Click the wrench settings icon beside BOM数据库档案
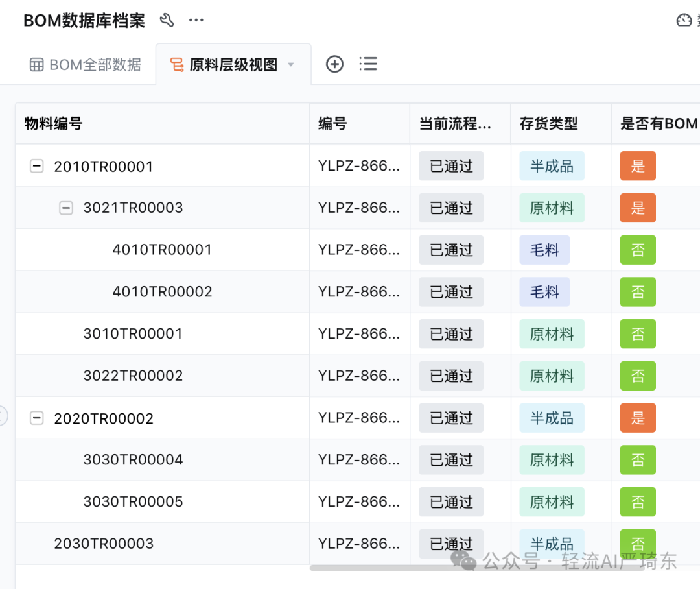The width and height of the screenshot is (700, 589). 167,20
